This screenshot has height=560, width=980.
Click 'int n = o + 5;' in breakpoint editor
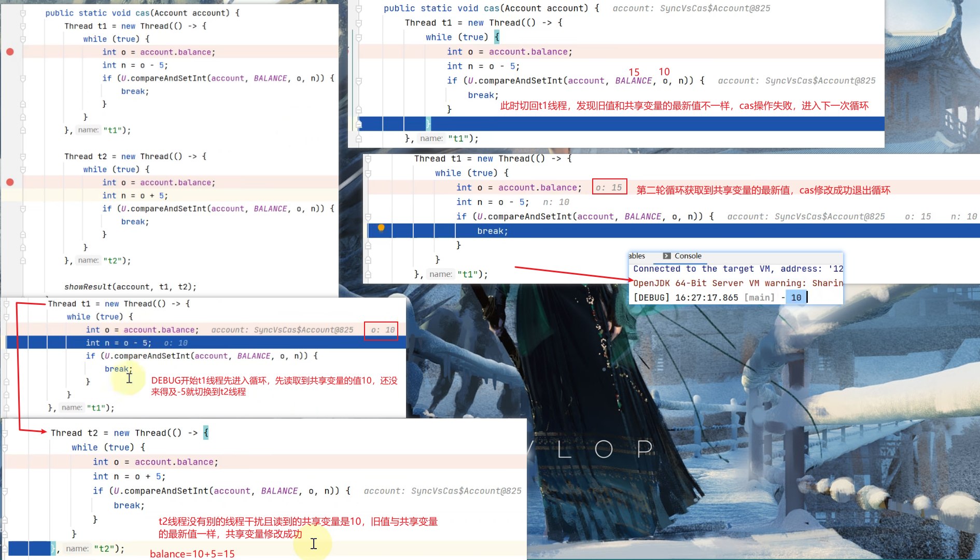(x=135, y=195)
